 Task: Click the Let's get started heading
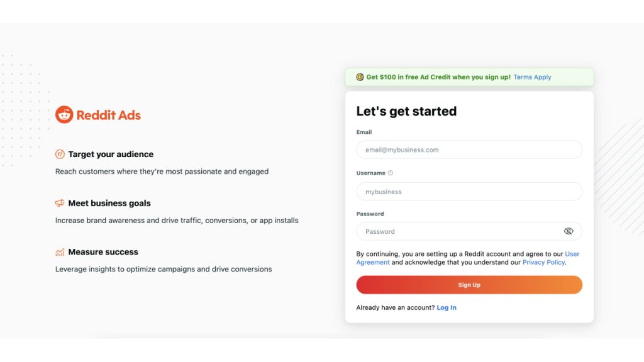(406, 111)
